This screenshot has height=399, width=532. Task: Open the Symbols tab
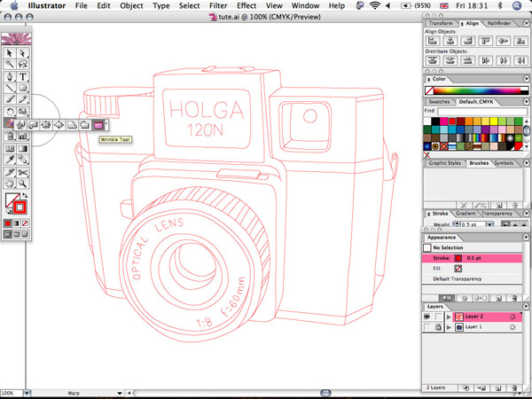[504, 163]
